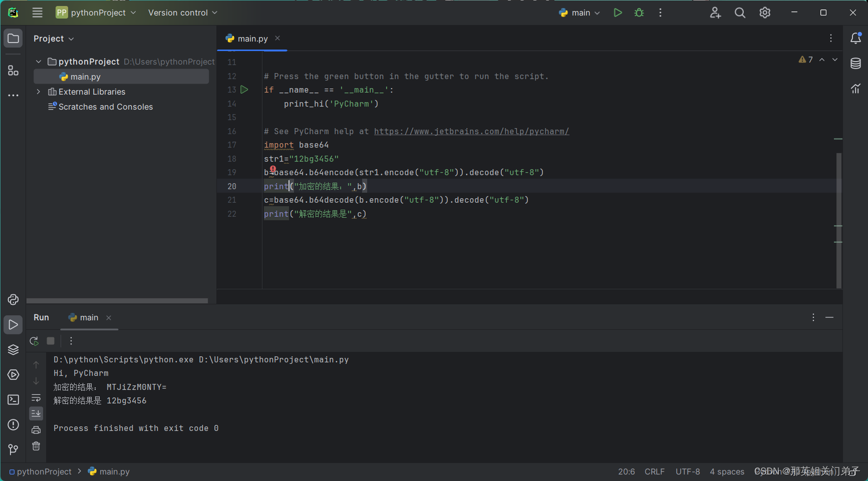Open Run toolbar more options
This screenshot has width=868, height=481.
tap(71, 341)
